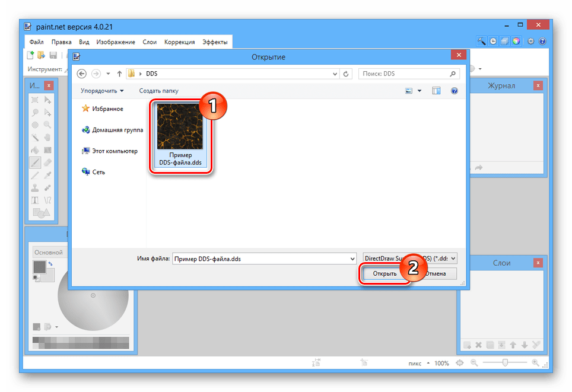The width and height of the screenshot is (572, 392).
Task: Open the file type DirectDraw Surface dropdown
Action: [x=410, y=258]
